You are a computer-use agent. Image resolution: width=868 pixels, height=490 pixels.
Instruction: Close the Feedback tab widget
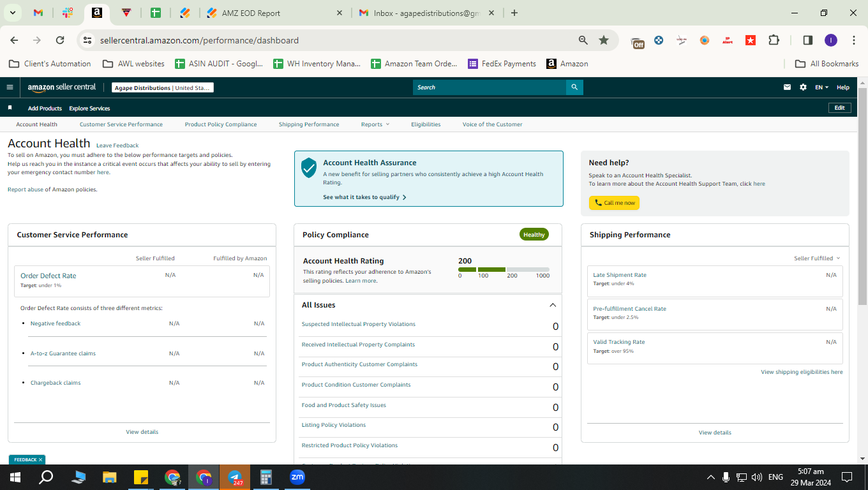pos(40,460)
